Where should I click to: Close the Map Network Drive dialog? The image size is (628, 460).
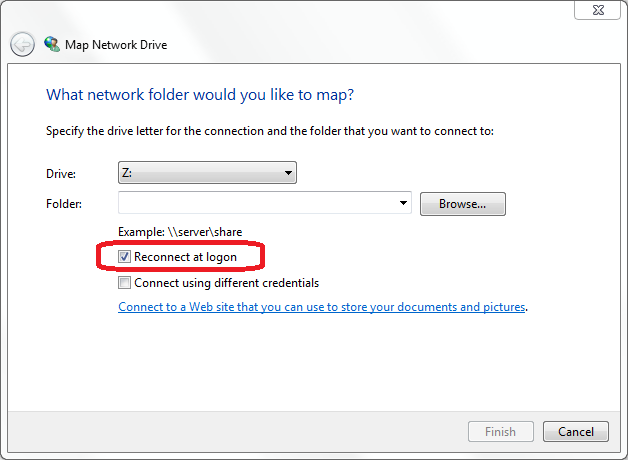point(597,10)
